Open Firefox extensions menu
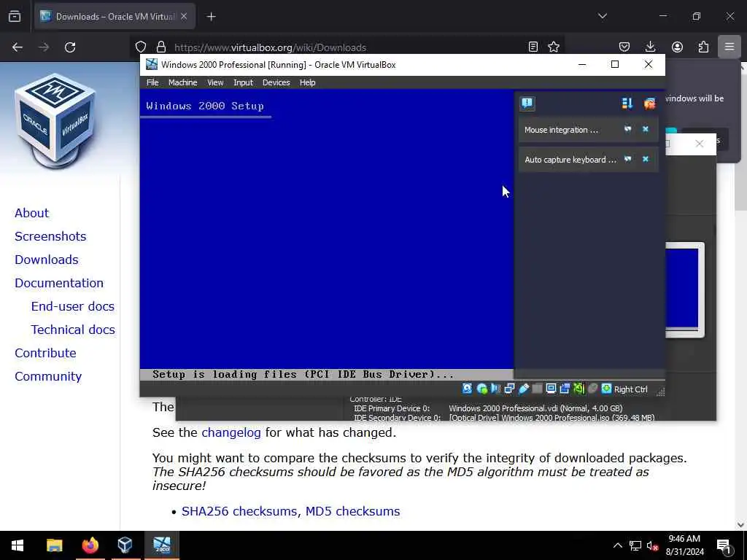Image resolution: width=747 pixels, height=560 pixels. click(x=703, y=47)
